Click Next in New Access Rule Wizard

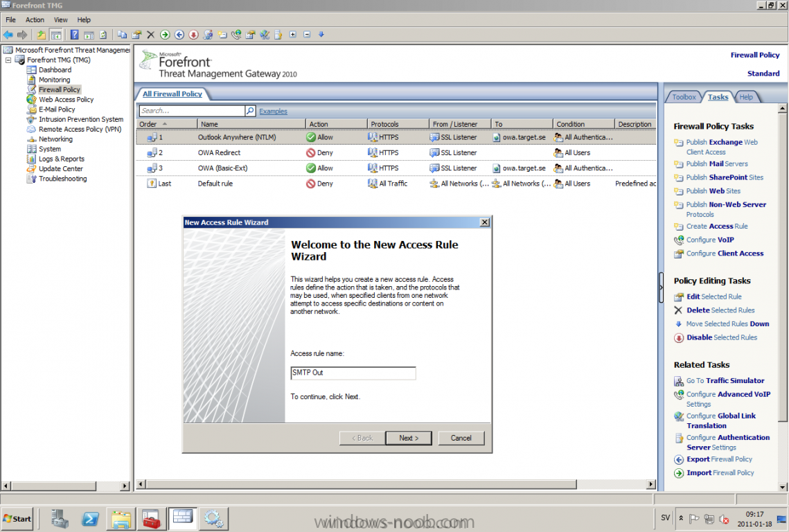click(409, 438)
